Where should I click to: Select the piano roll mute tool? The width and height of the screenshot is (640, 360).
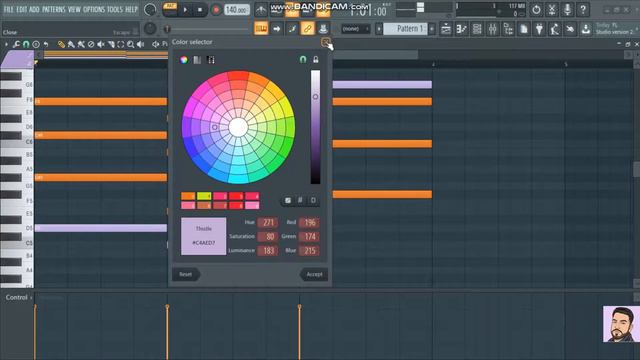point(101,44)
